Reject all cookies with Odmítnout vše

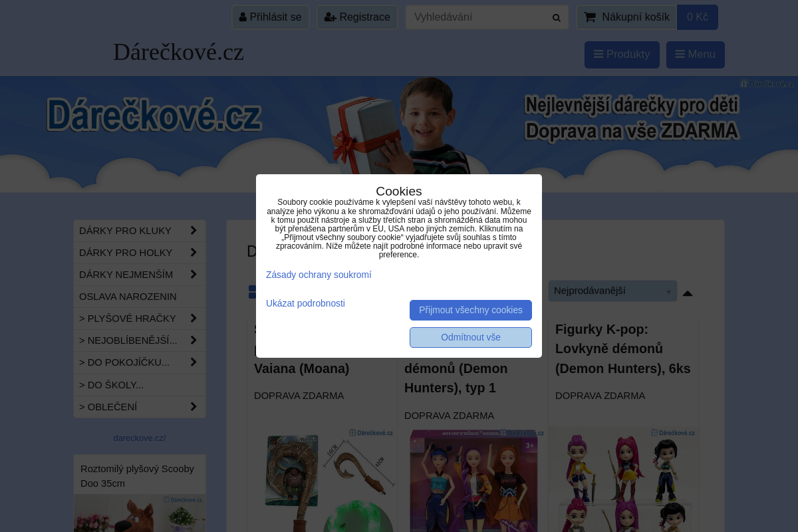[x=471, y=337]
